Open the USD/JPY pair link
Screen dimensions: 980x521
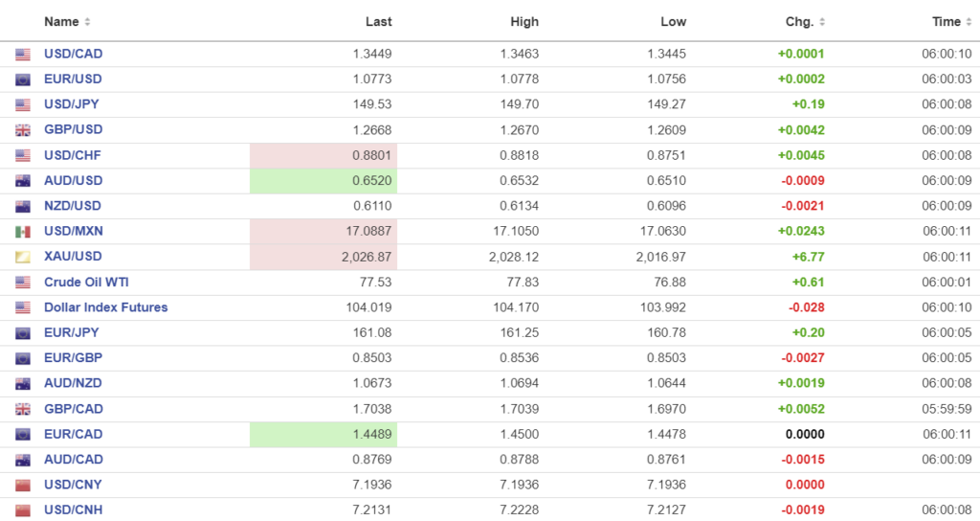[72, 104]
